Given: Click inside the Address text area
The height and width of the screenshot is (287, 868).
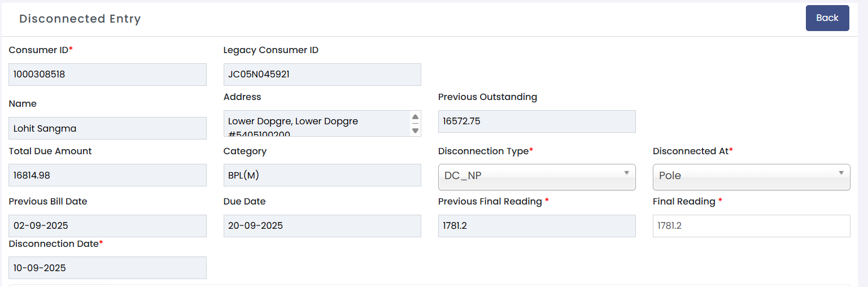Looking at the screenshot, I should pyautogui.click(x=316, y=123).
